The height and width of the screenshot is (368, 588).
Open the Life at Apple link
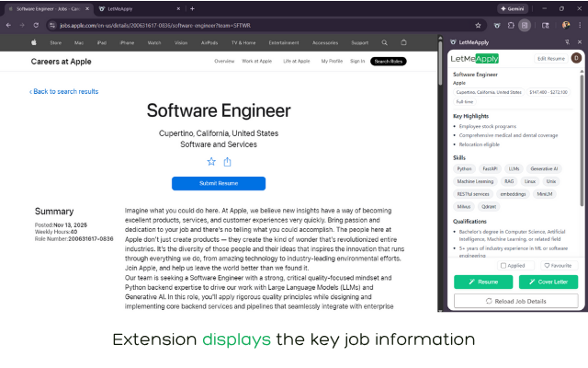(x=297, y=62)
